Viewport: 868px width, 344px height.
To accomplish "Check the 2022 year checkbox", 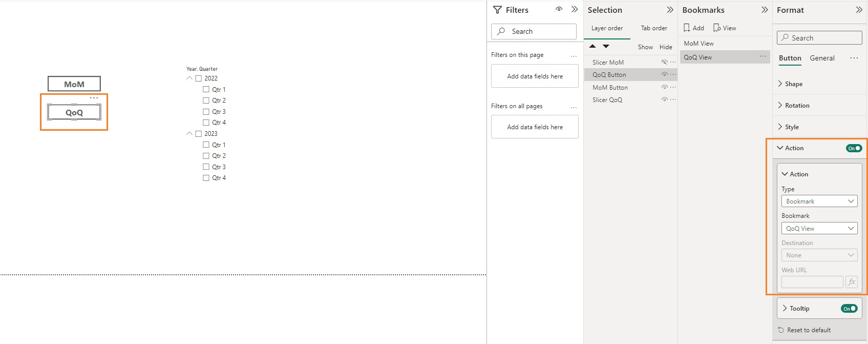I will (199, 78).
